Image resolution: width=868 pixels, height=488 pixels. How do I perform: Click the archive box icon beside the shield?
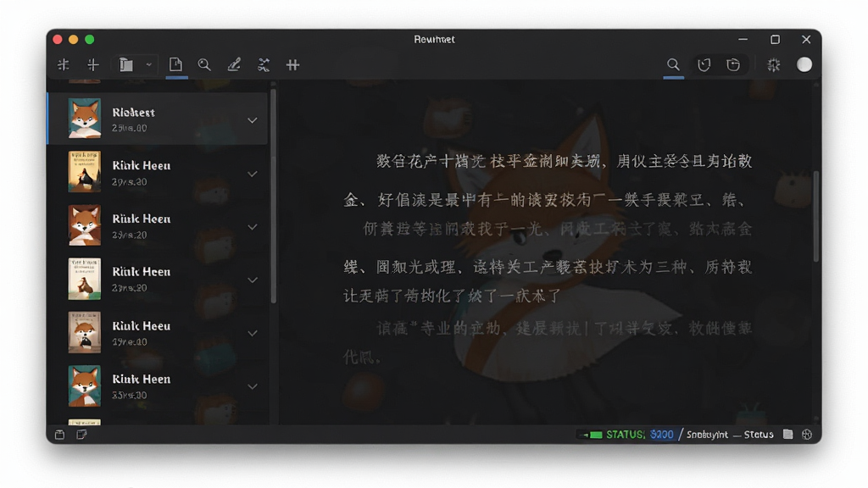point(733,64)
